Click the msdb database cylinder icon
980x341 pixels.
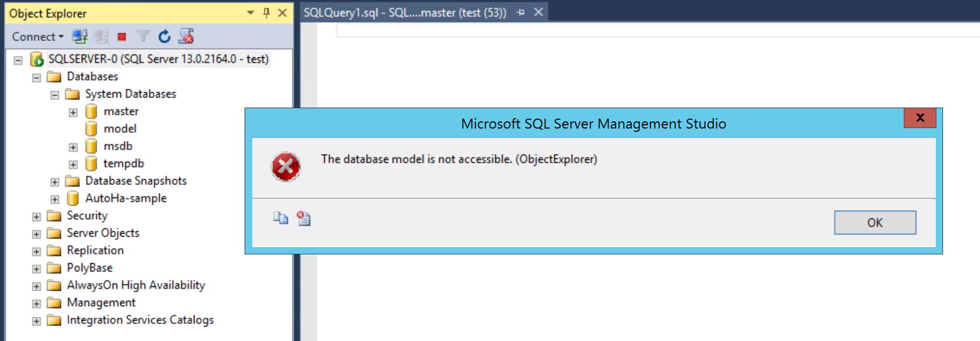click(91, 146)
